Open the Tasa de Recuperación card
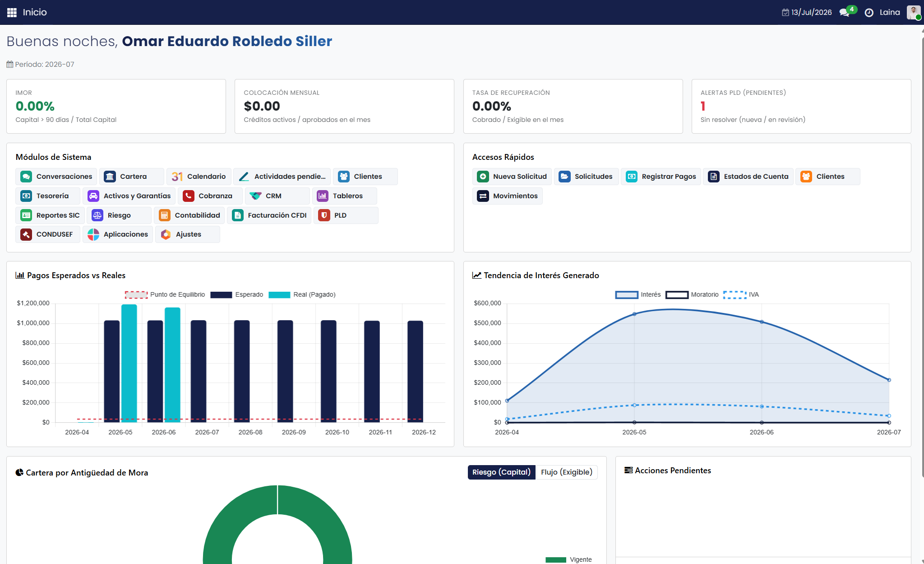This screenshot has height=564, width=924. 573,107
